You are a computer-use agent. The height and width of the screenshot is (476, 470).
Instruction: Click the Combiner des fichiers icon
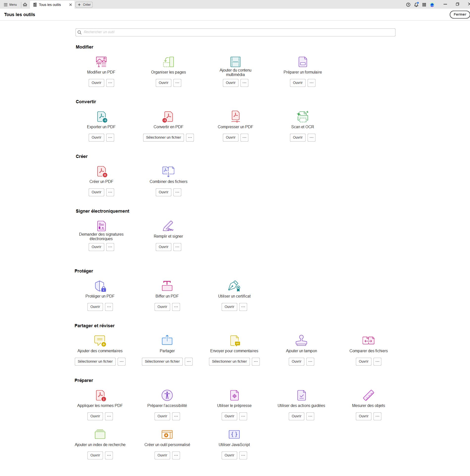coord(168,171)
